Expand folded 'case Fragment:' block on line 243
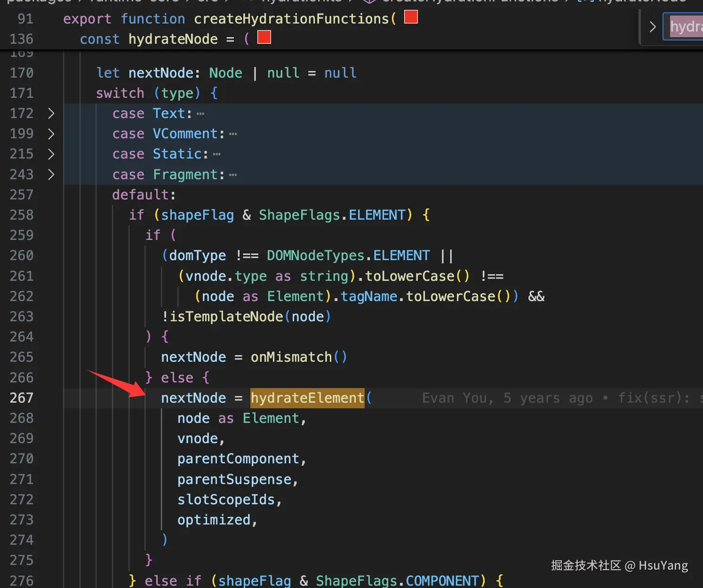703x588 pixels. [51, 175]
